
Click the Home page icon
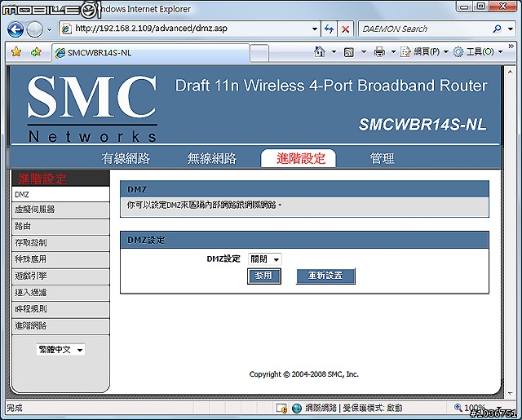click(x=320, y=52)
